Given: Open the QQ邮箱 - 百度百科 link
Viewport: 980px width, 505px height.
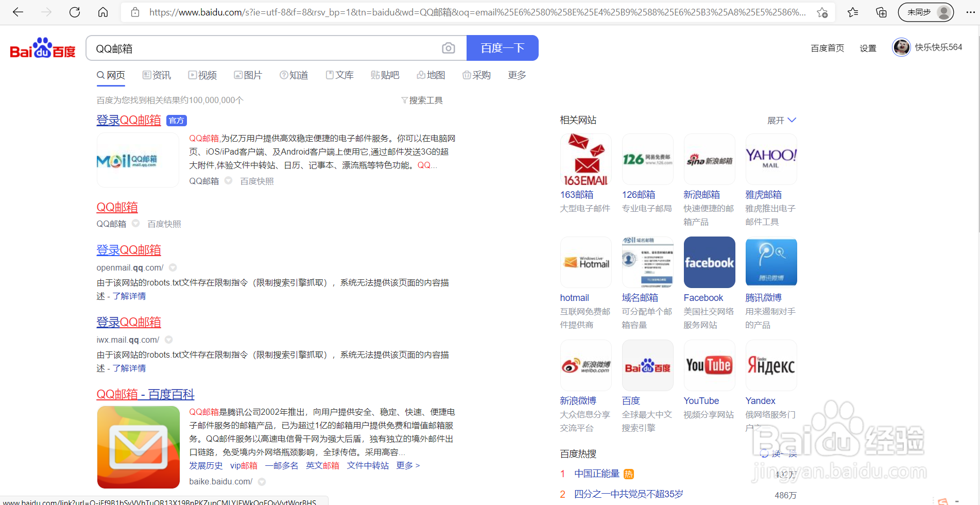Looking at the screenshot, I should [146, 394].
